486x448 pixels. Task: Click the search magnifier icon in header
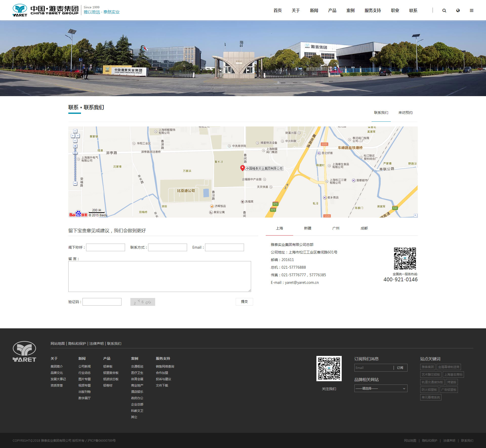(444, 11)
